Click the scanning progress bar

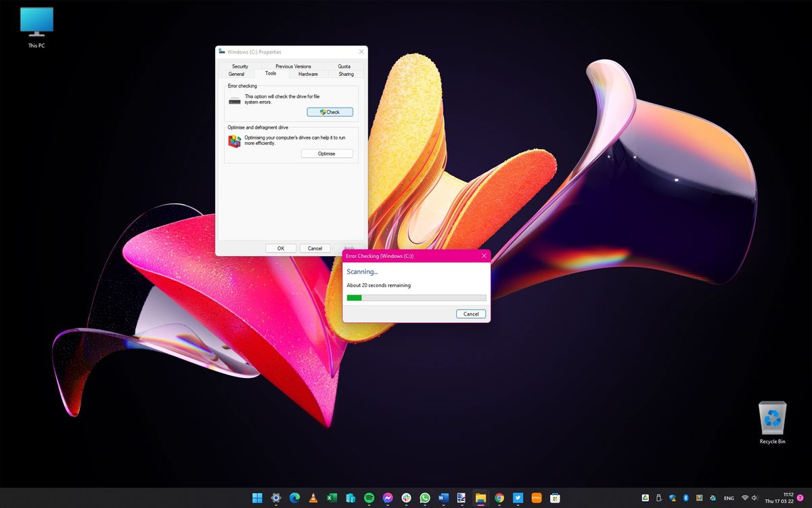click(415, 297)
